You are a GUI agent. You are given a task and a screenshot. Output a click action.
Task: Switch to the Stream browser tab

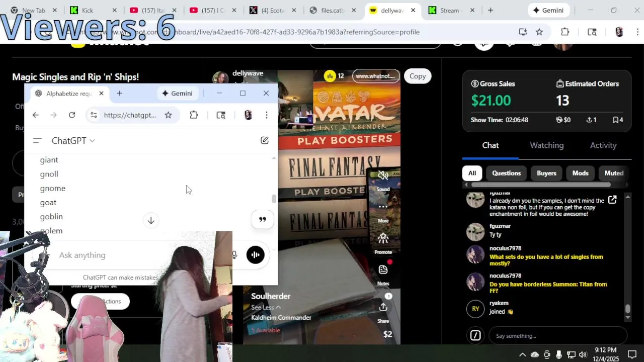451,10
